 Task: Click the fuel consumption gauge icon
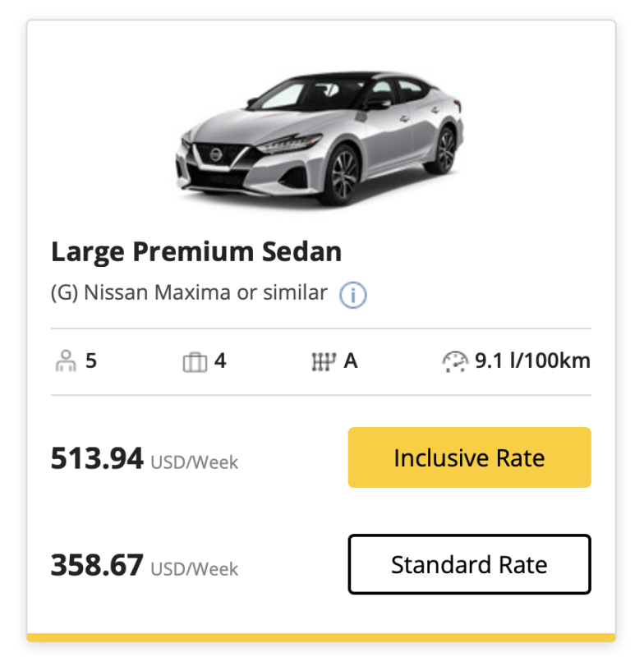454,361
